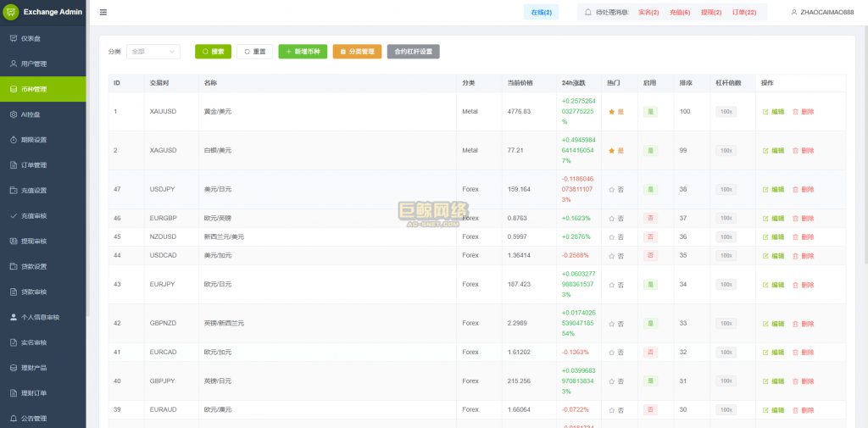868x428 pixels.
Task: Open 提现审核 via its money icon
Action: pos(14,242)
